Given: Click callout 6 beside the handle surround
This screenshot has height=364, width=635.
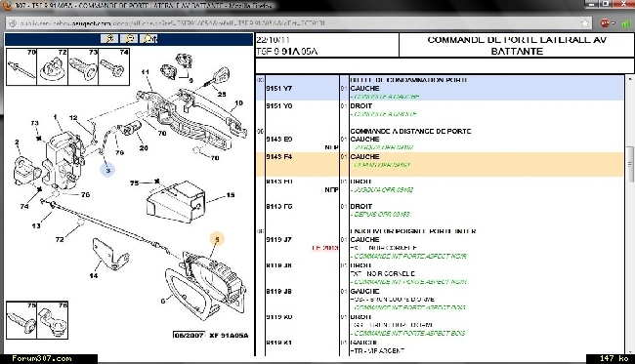Looking at the screenshot, I should coord(163,301).
